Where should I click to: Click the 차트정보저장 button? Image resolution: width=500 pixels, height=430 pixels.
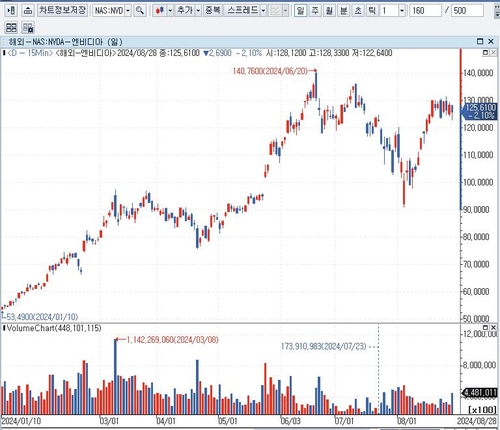62,11
